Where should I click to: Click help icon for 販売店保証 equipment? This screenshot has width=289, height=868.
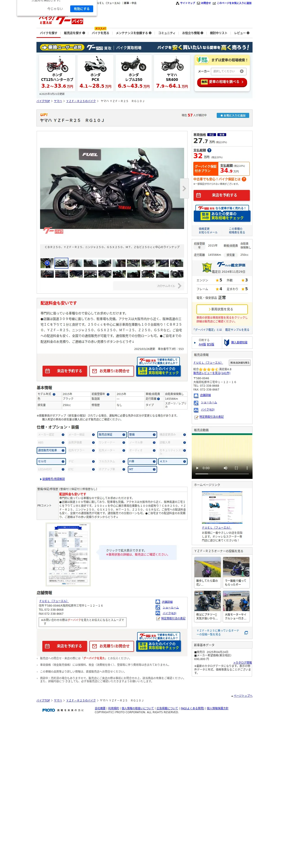(x=124, y=435)
